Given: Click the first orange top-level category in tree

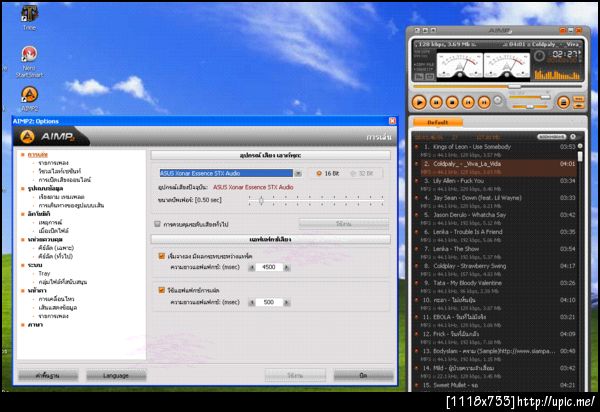Looking at the screenshot, I should pos(38,155).
